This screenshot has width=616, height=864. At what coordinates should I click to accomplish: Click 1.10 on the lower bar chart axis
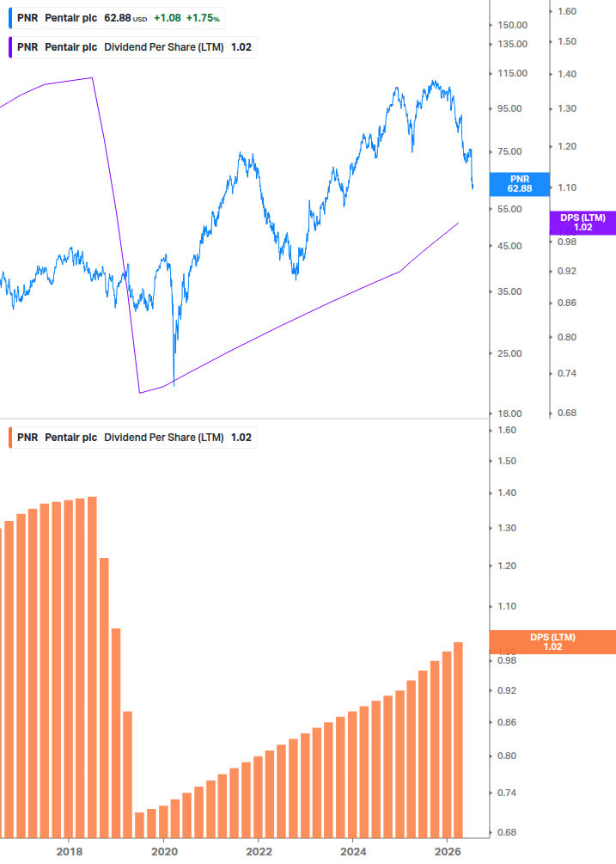click(507, 607)
